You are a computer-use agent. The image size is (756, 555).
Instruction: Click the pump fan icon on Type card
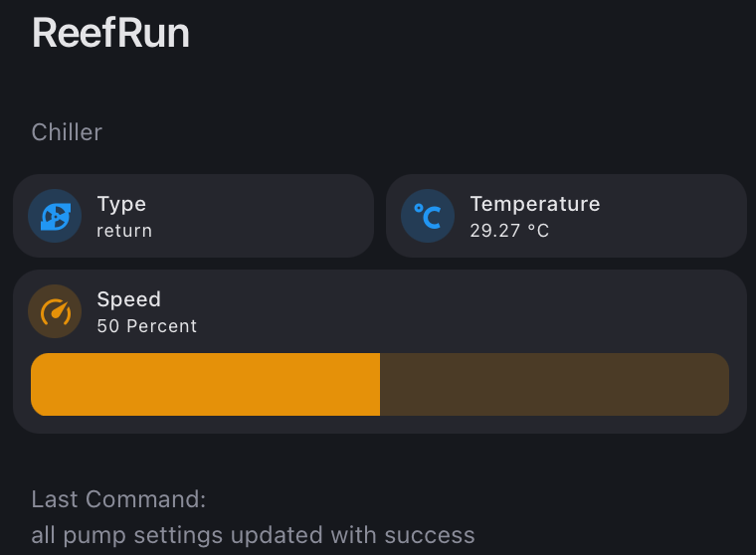tap(55, 216)
